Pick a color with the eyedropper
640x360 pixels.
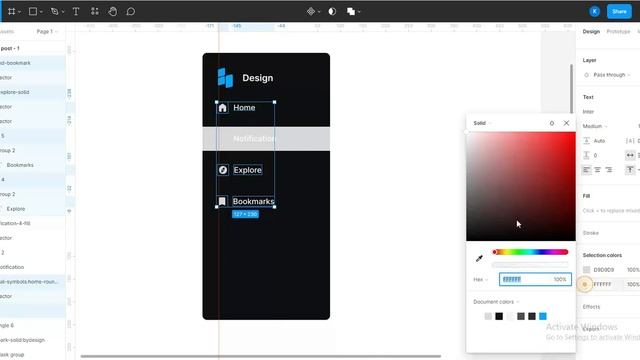tap(479, 258)
